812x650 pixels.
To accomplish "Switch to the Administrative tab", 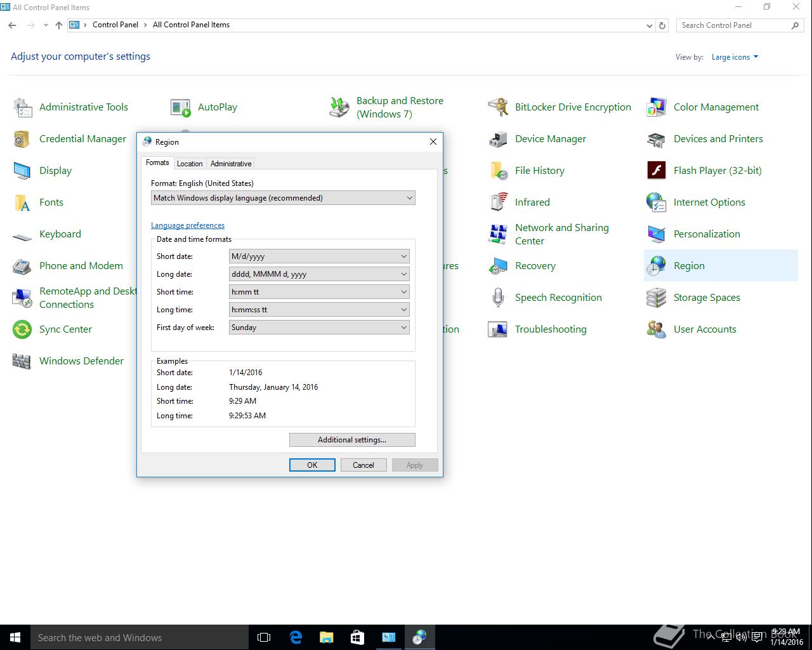I will coord(231,164).
